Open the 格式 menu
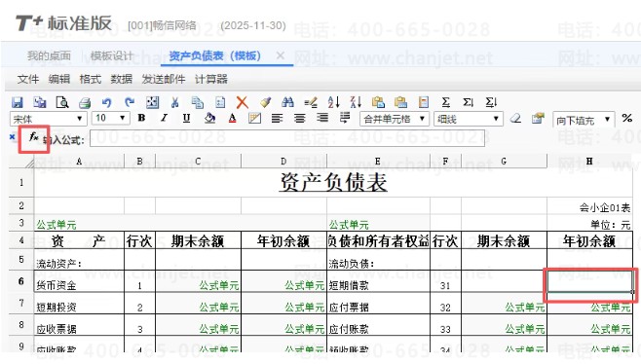Viewport: 641px width, 364px height. (90, 79)
